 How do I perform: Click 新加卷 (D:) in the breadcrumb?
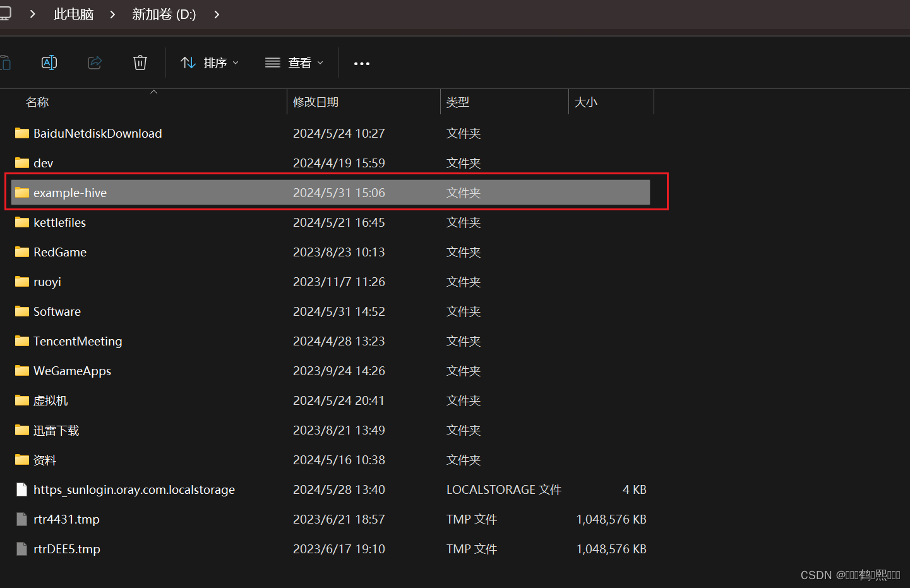[164, 14]
